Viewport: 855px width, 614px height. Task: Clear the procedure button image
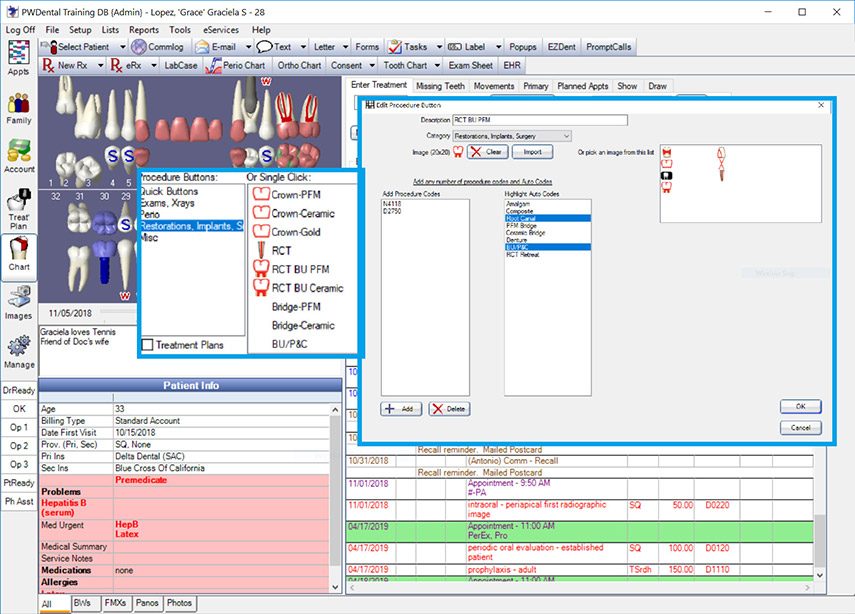(x=487, y=152)
